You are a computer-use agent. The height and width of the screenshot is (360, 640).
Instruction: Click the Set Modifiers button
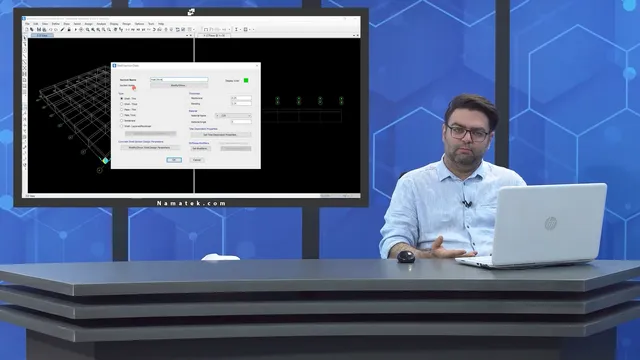pyautogui.click(x=200, y=149)
